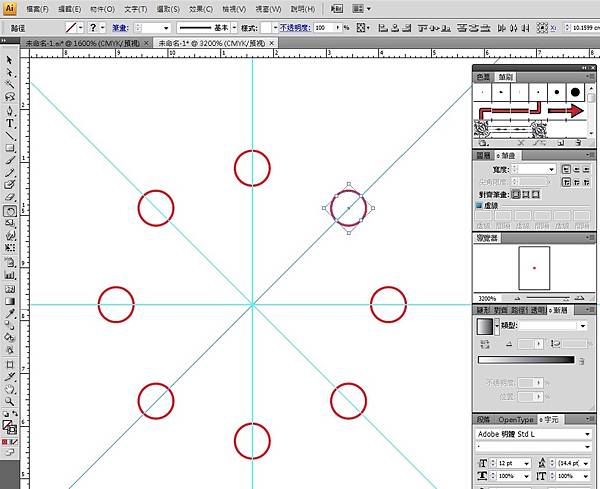Select round cap stroke option
Viewport: 600px width, 489px height.
pos(576,169)
